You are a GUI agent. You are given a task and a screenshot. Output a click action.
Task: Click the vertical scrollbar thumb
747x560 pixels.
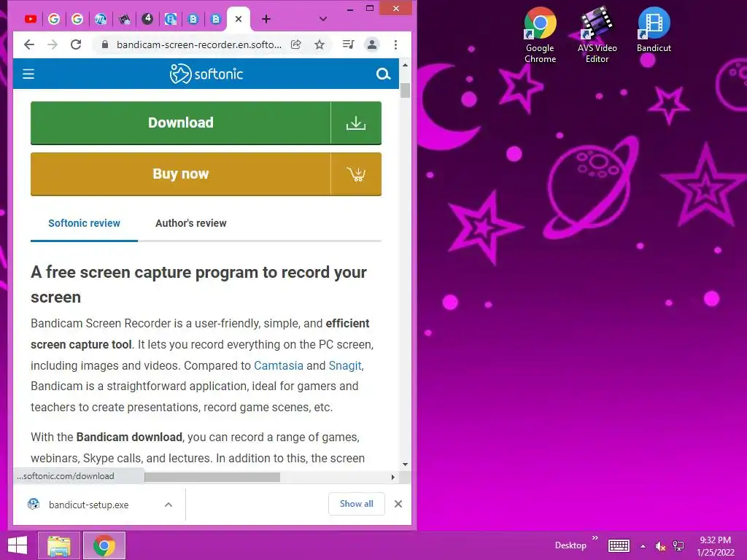pos(405,90)
